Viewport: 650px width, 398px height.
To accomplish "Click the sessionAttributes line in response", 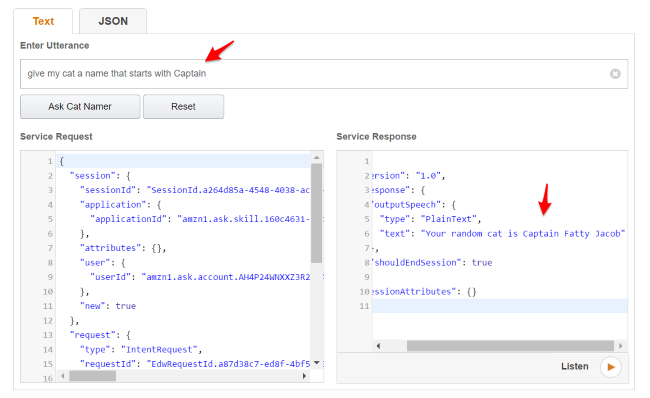I will pyautogui.click(x=424, y=292).
